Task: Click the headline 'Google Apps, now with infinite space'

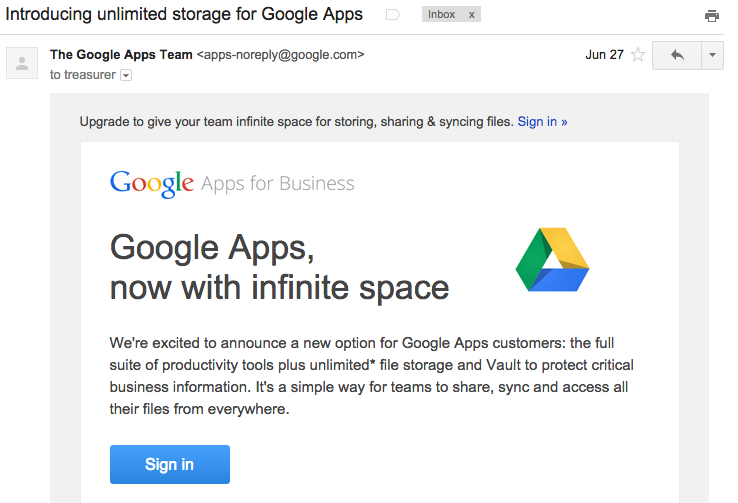Action: coord(280,268)
